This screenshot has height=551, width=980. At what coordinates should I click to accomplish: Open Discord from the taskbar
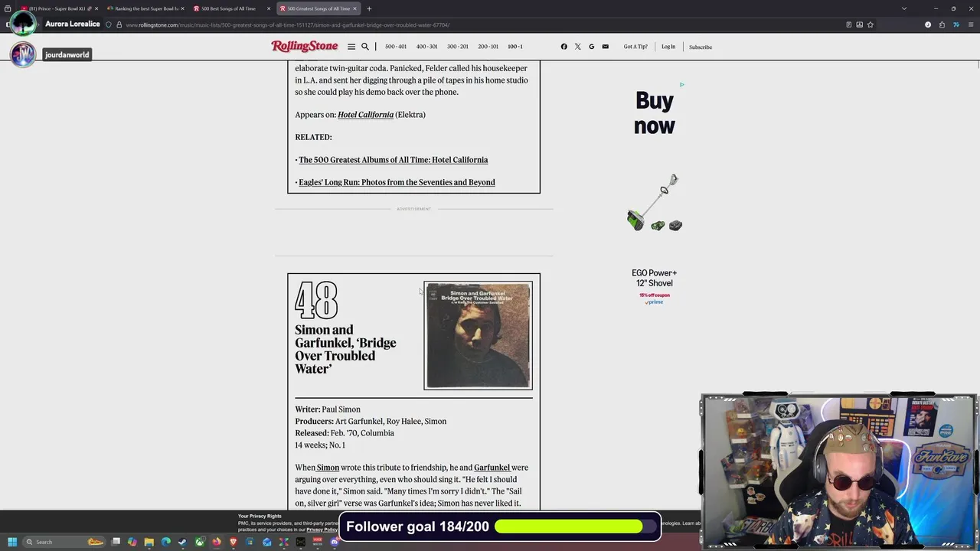pos(335,542)
